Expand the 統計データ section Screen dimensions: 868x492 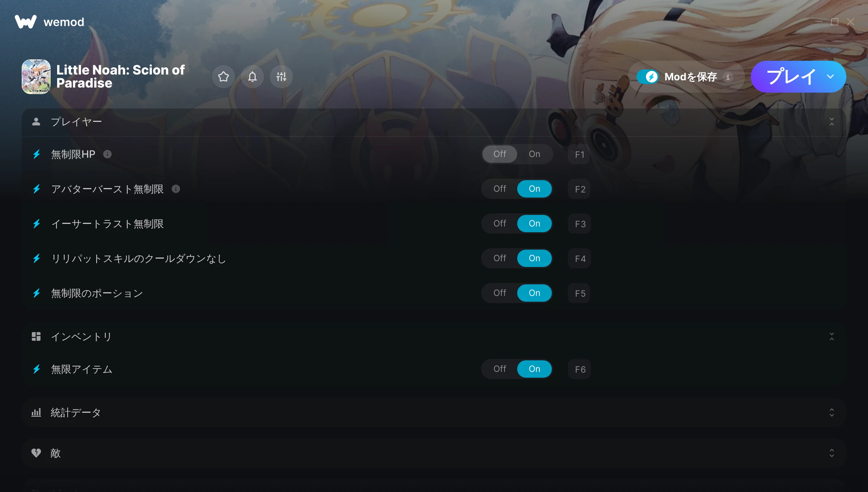pyautogui.click(x=832, y=412)
